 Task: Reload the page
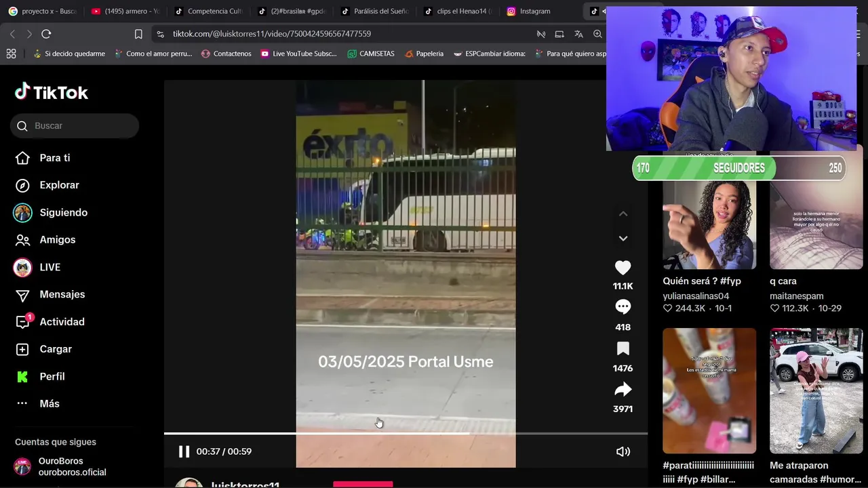[46, 34]
